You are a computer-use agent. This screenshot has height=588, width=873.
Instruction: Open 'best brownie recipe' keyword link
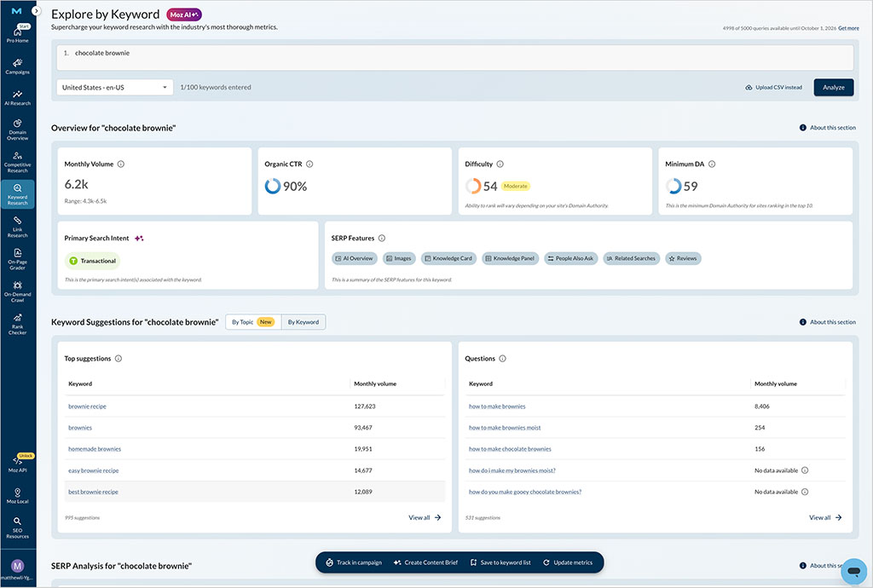tap(93, 492)
